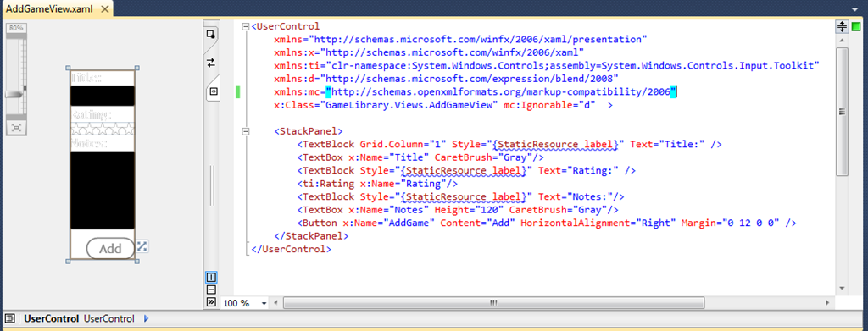The width and height of the screenshot is (868, 331).
Task: Switch to the Design view tab icon
Action: click(210, 35)
